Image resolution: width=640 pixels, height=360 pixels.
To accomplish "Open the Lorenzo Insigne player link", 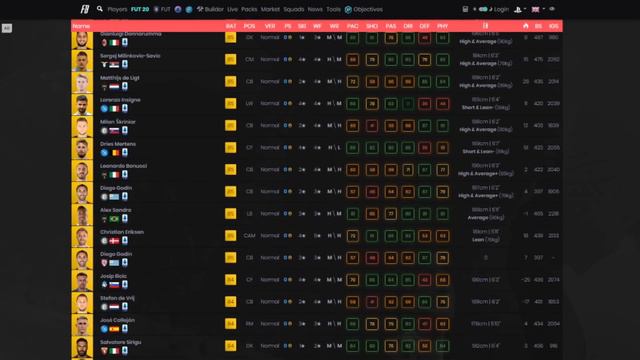I will coord(120,100).
